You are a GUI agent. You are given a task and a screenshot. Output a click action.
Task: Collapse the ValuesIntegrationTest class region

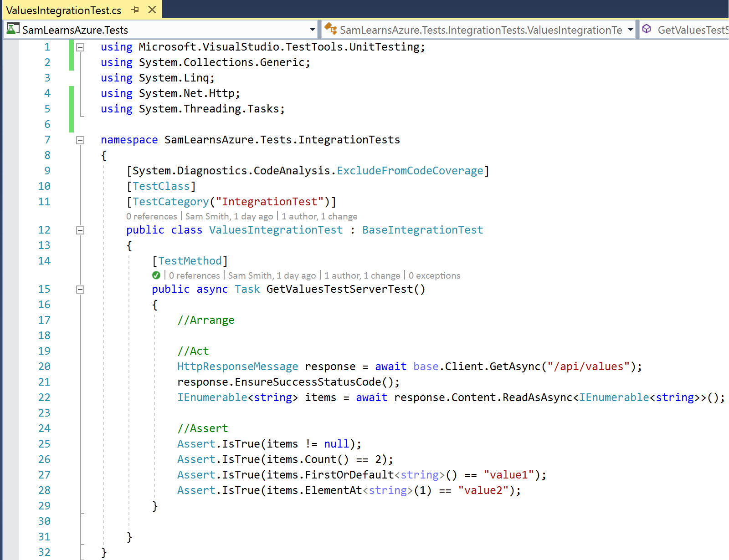pos(80,230)
